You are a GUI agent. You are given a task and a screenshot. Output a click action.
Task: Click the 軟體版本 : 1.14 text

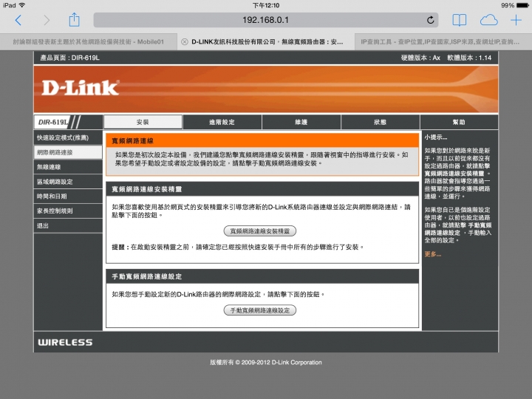tap(469, 58)
